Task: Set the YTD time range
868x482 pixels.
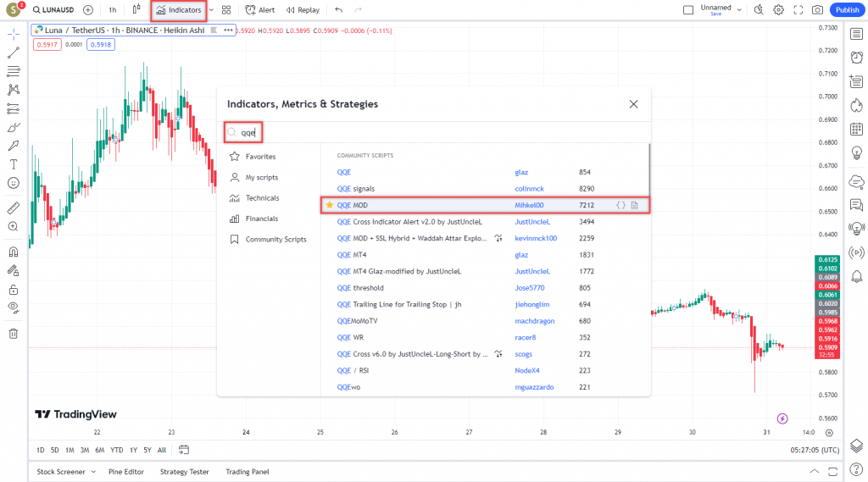Action: coord(117,451)
